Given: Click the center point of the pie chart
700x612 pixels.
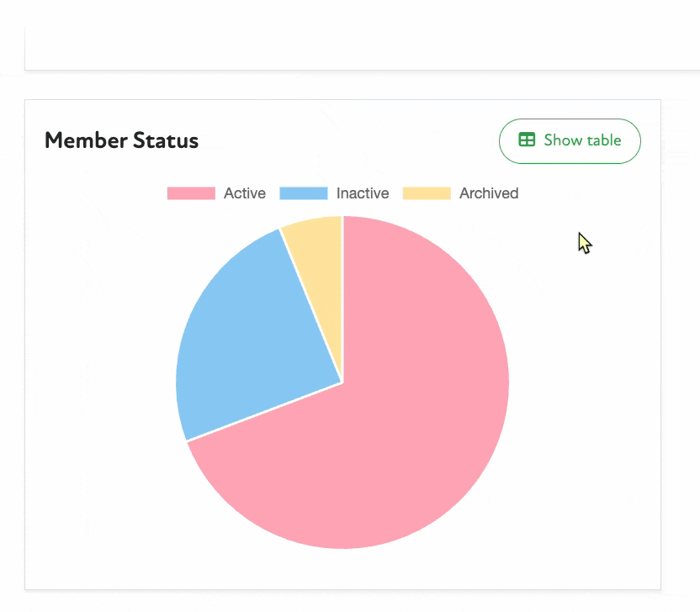Looking at the screenshot, I should point(342,382).
